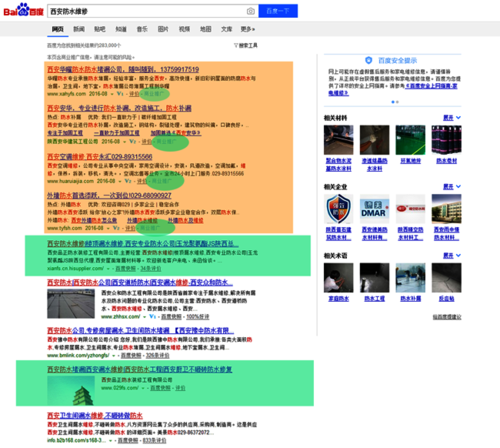Click the blue 百度一下 search button
The image size is (500, 448).
pyautogui.click(x=278, y=11)
